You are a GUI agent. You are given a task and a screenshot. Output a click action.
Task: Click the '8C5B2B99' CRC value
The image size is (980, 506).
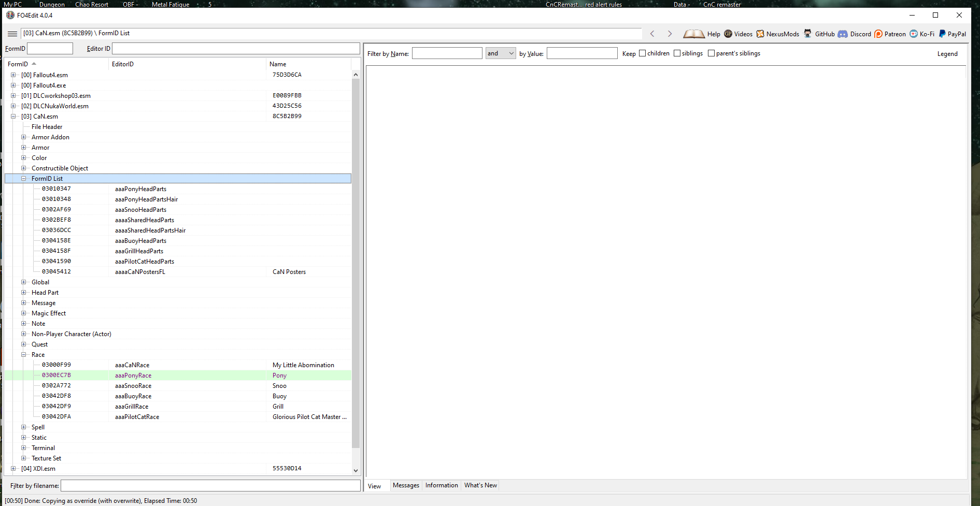pyautogui.click(x=287, y=116)
